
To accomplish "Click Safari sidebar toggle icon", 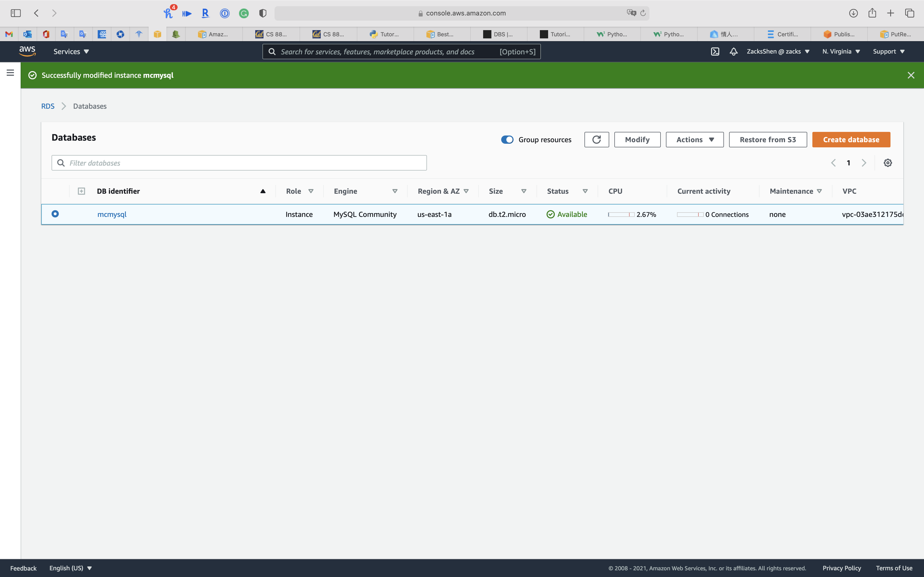I will pos(16,13).
